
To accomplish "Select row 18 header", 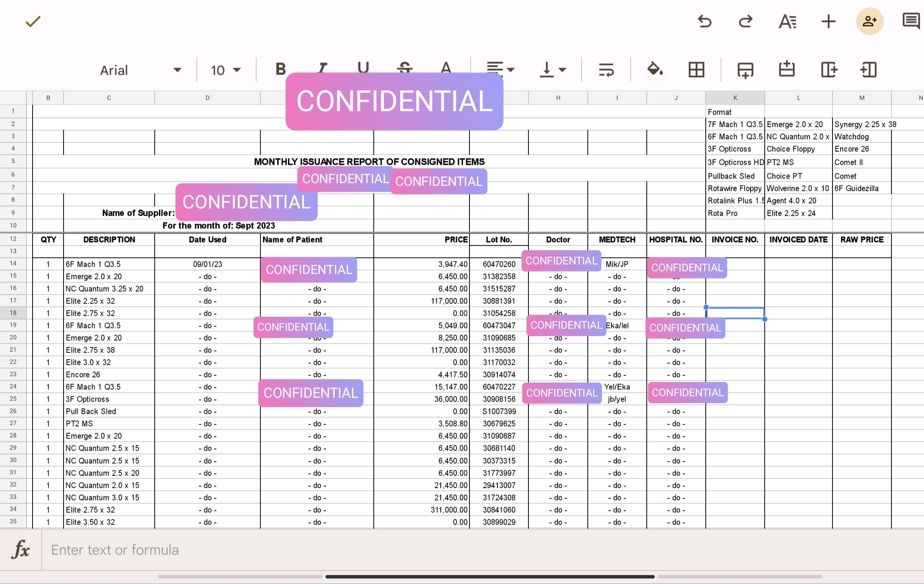I will [x=13, y=313].
